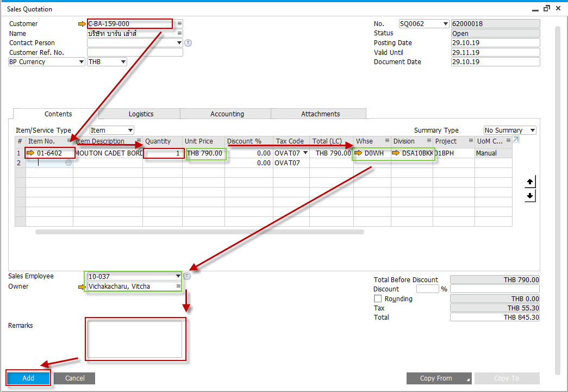
Task: Open the BP Currency dropdown
Action: coord(82,62)
